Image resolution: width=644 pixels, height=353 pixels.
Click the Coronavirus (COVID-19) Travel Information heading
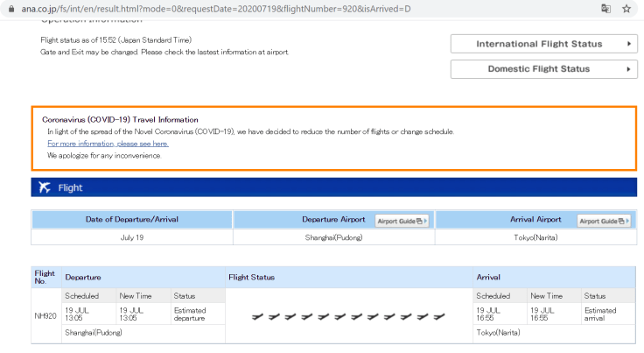click(x=120, y=119)
